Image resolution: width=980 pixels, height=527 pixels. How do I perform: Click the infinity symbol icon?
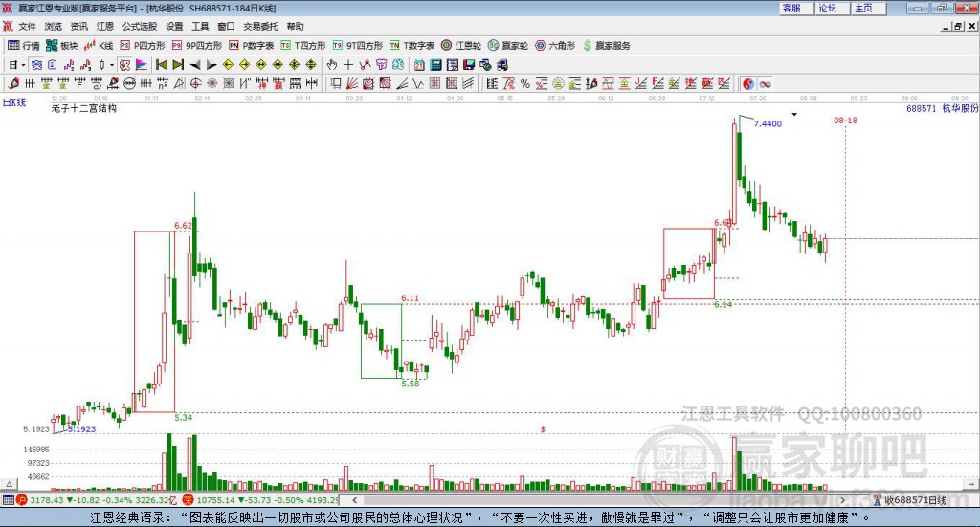(x=765, y=83)
